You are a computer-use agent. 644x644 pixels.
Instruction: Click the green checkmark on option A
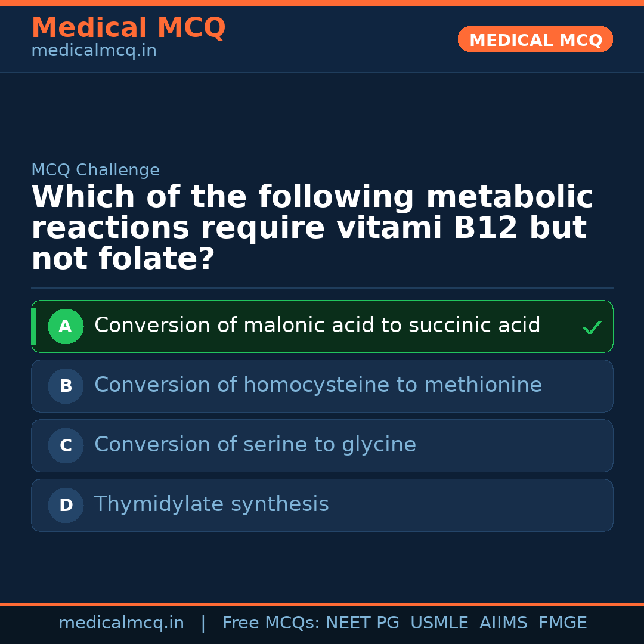592,327
